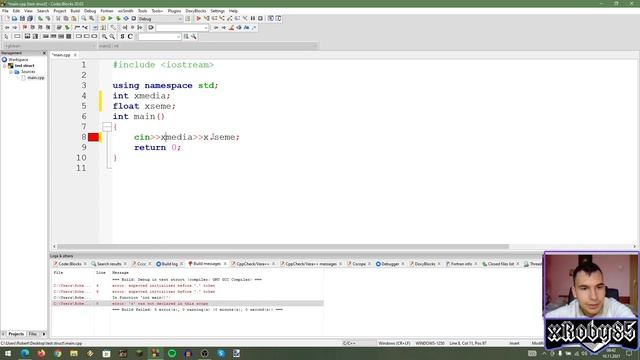640x360 pixels.
Task: Select the Files tab in Management panel
Action: [x=33, y=334]
